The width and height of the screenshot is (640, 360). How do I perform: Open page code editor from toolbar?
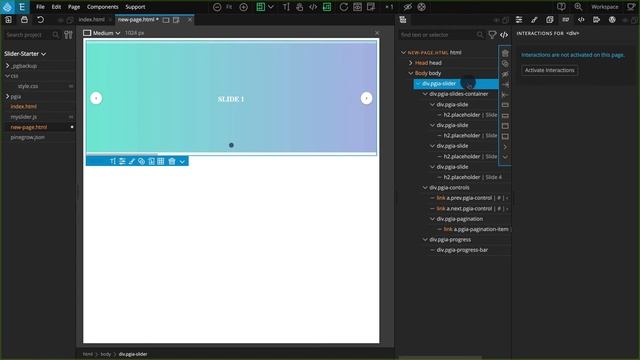[x=313, y=7]
